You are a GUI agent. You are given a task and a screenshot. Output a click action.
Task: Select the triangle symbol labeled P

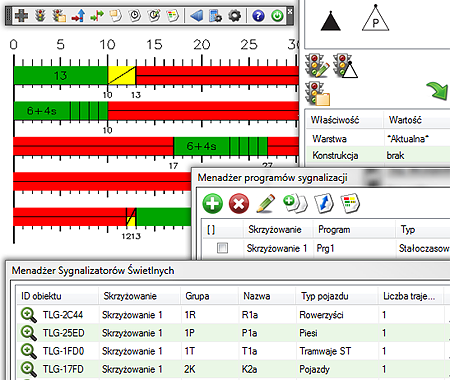pos(375,18)
